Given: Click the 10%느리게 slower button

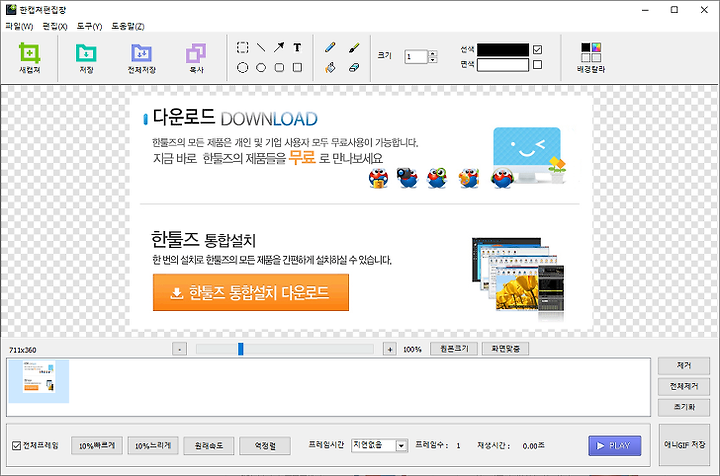Looking at the screenshot, I should (153, 446).
